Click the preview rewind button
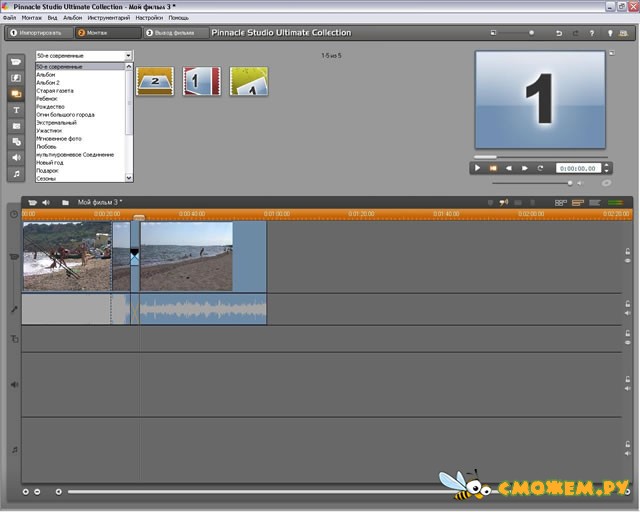Screen dimensions: 640x512 tap(509, 168)
